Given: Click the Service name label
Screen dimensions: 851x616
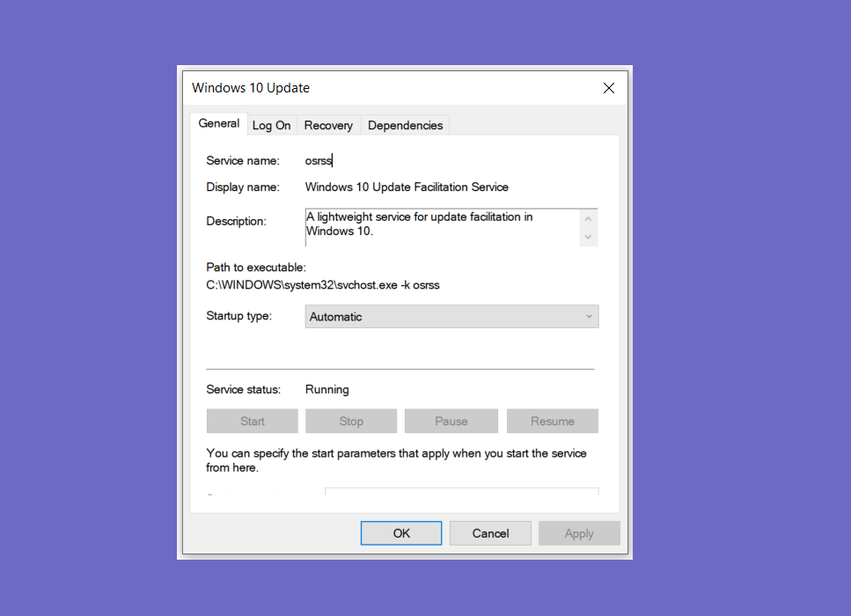Looking at the screenshot, I should pyautogui.click(x=243, y=161).
